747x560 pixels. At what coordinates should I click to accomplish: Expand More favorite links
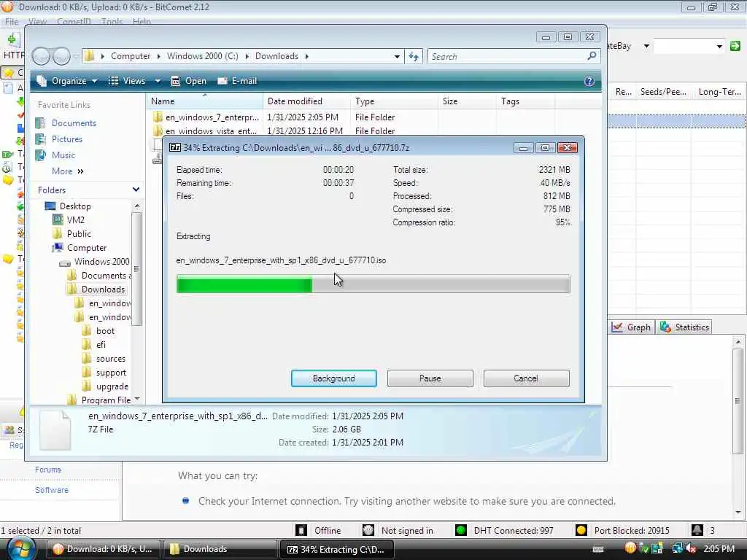point(68,171)
